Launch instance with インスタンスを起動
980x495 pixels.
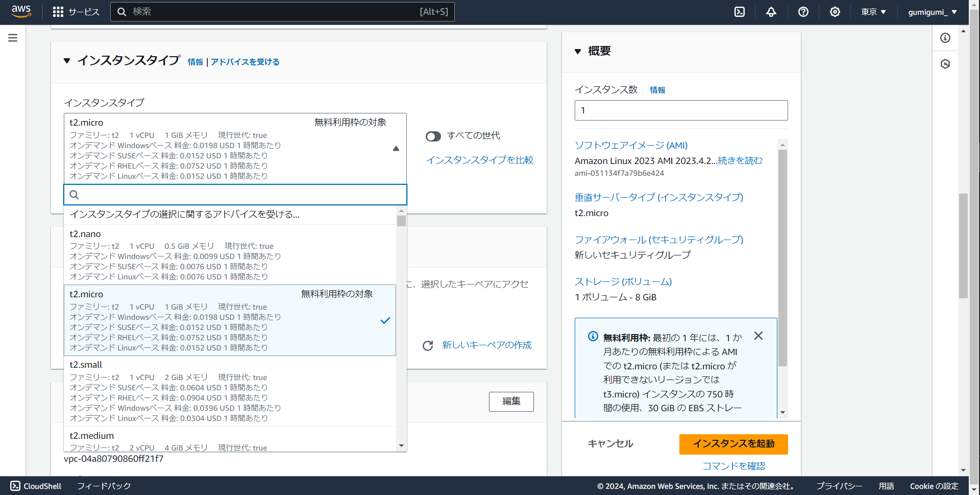tap(733, 444)
